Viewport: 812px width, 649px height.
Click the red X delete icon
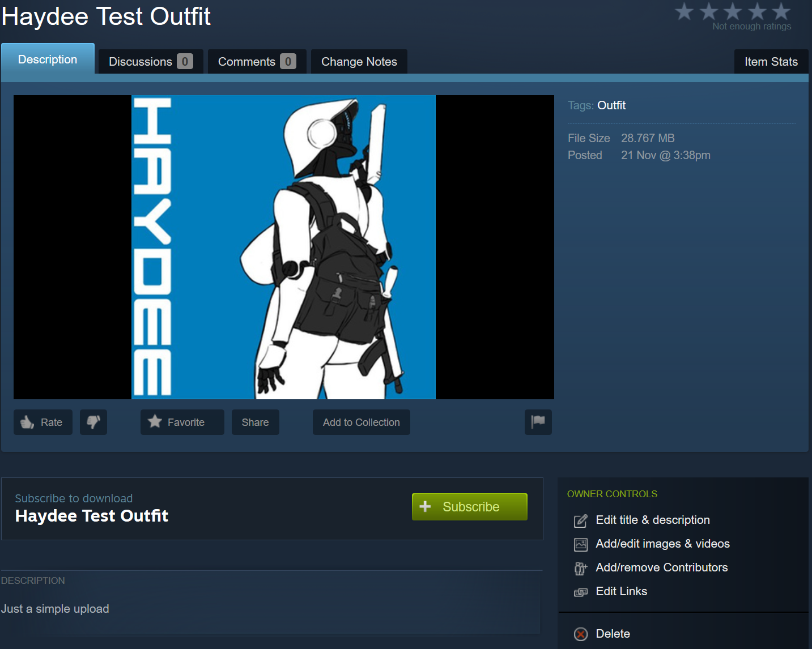point(581,634)
